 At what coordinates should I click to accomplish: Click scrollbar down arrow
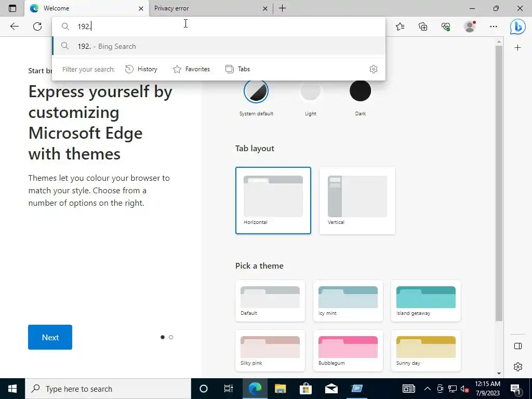499,374
